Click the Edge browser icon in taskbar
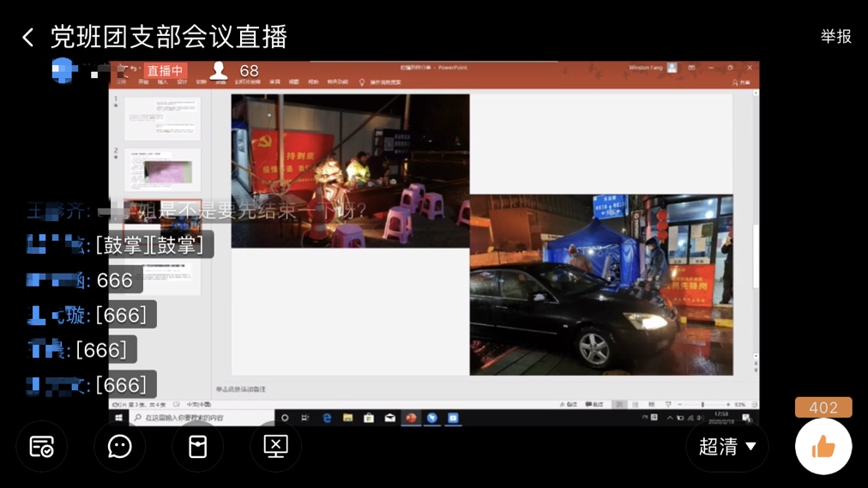868x488 pixels. coord(327,418)
